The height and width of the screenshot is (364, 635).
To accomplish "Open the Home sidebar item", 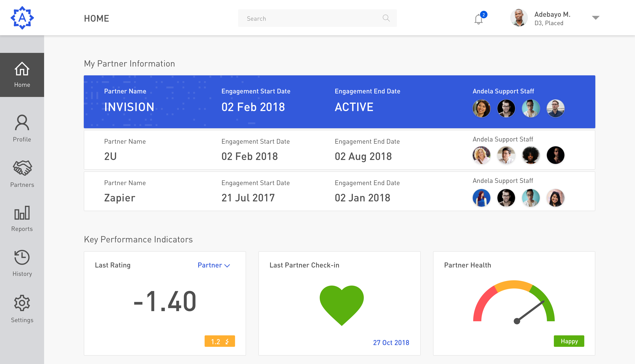I will tap(22, 75).
